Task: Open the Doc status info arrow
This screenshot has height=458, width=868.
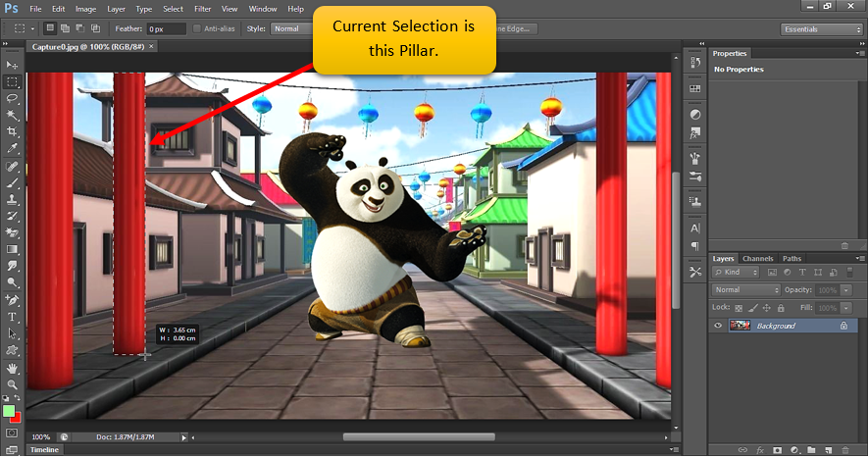Action: 183,437
